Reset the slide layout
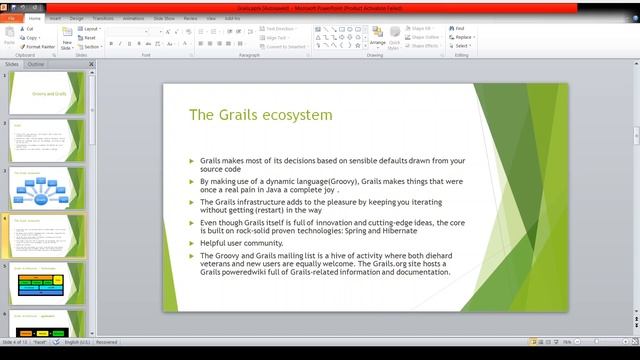 click(x=87, y=38)
